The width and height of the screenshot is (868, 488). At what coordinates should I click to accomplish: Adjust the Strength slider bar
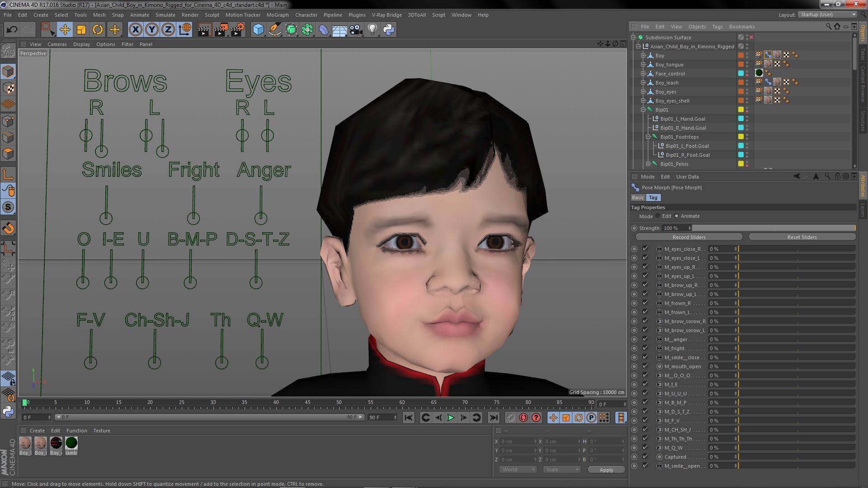point(774,228)
